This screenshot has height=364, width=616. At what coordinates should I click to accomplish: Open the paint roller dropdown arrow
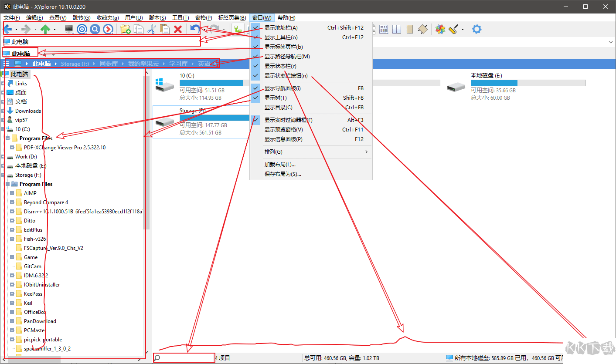pyautogui.click(x=463, y=30)
